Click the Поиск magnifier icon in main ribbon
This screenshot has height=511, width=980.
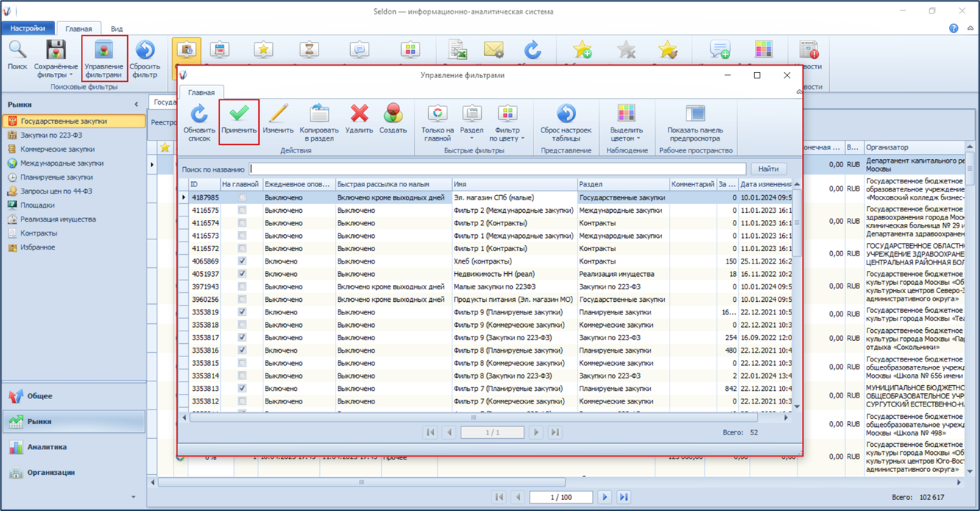(17, 50)
